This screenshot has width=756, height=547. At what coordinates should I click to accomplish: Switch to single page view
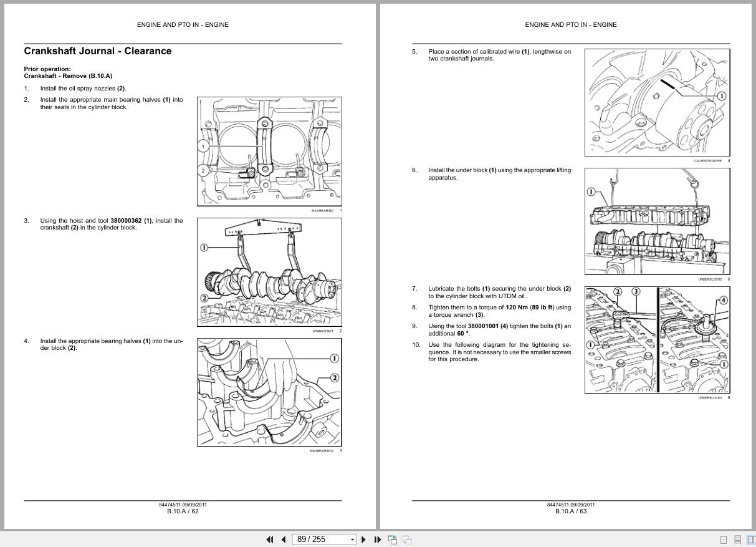724,540
